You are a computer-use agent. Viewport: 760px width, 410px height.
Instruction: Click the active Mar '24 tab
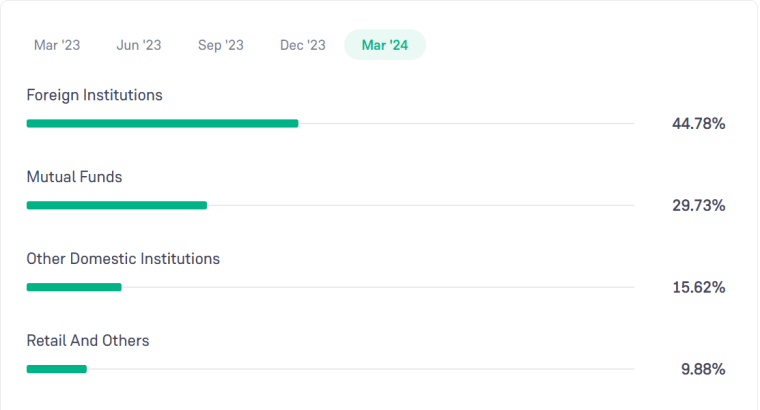[x=385, y=45]
